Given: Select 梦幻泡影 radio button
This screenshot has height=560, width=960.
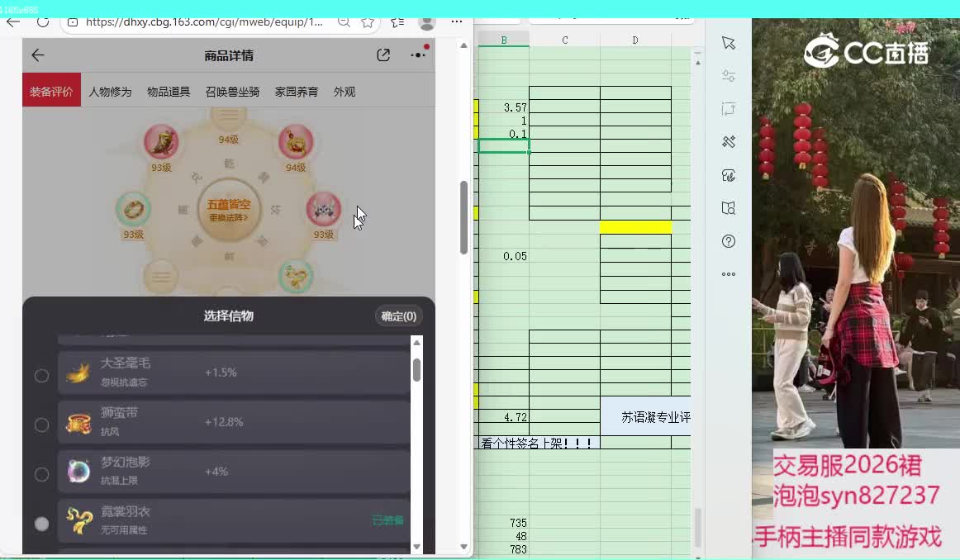Looking at the screenshot, I should click(41, 474).
